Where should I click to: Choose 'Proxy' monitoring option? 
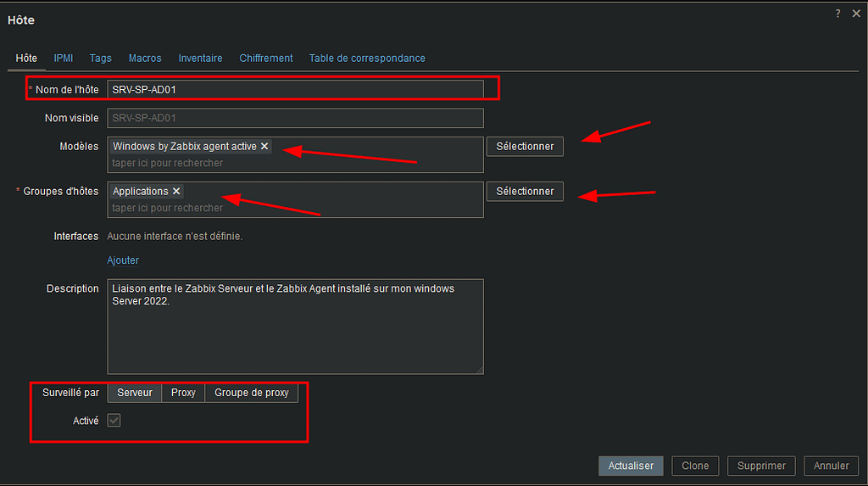(x=183, y=393)
